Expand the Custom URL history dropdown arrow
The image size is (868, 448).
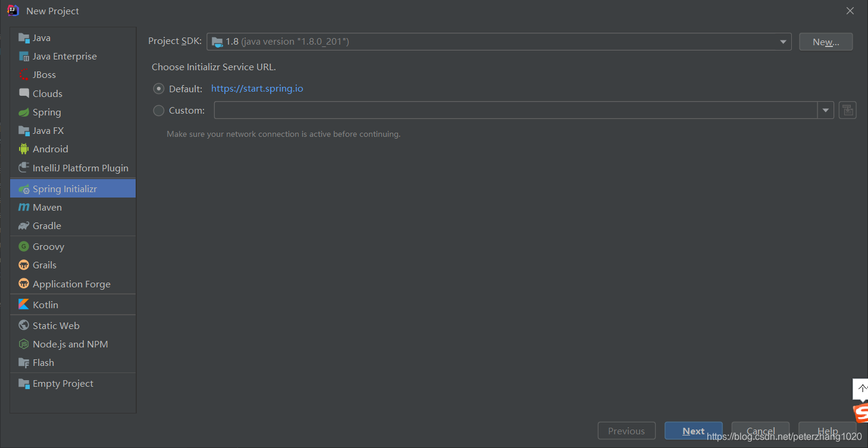[x=825, y=110]
